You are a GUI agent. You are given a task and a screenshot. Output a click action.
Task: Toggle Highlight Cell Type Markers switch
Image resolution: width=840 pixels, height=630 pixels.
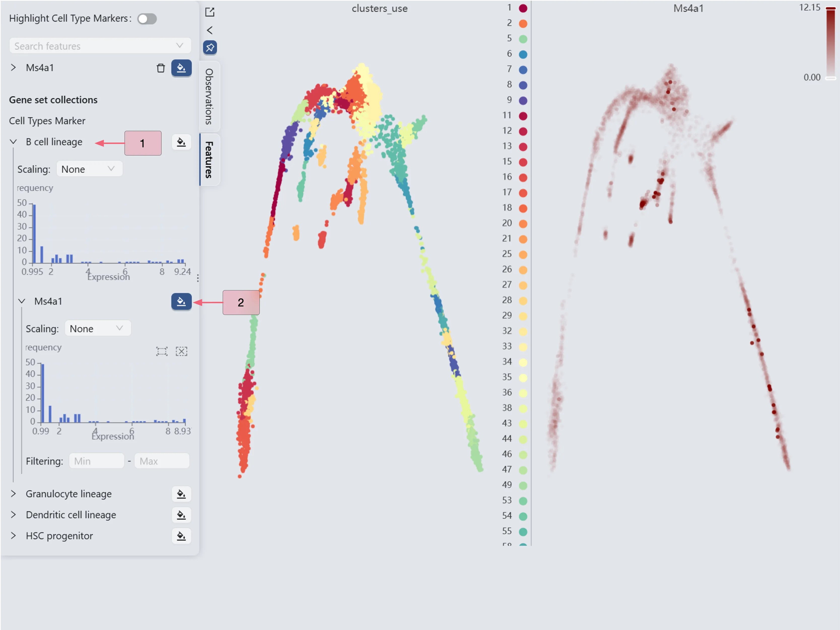(147, 19)
